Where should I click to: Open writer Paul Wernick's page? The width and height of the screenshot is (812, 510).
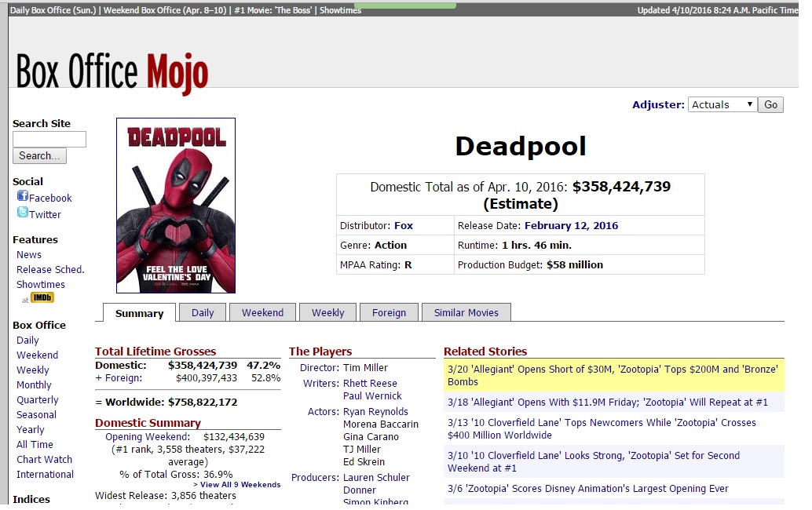tap(372, 396)
